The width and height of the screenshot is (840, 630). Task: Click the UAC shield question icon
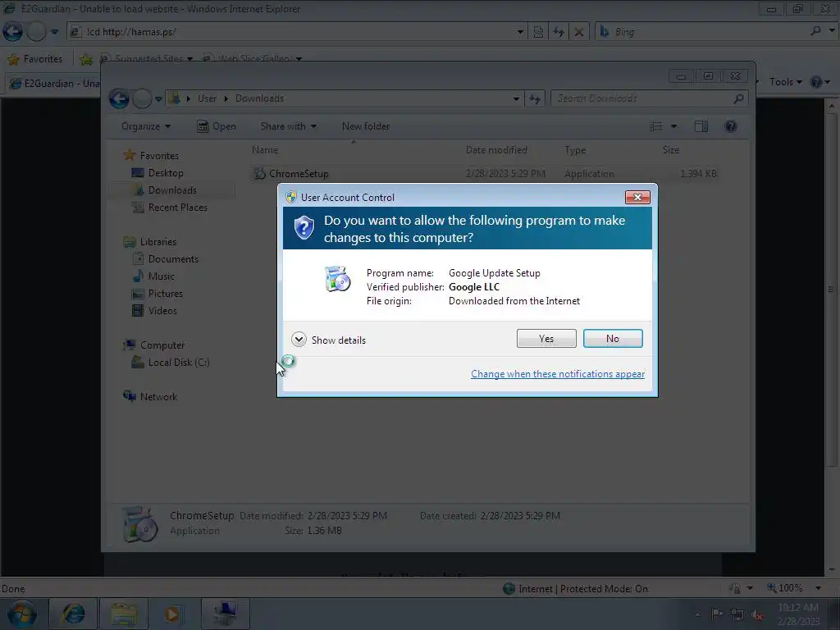click(x=304, y=228)
